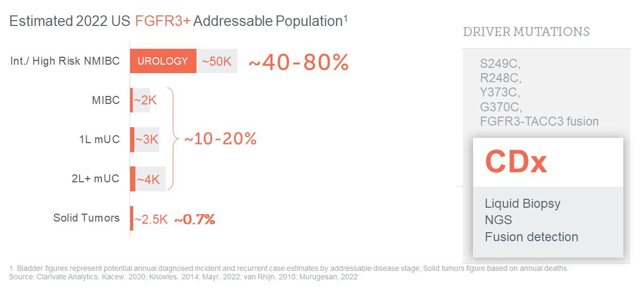Click the Source citation line

(184, 277)
